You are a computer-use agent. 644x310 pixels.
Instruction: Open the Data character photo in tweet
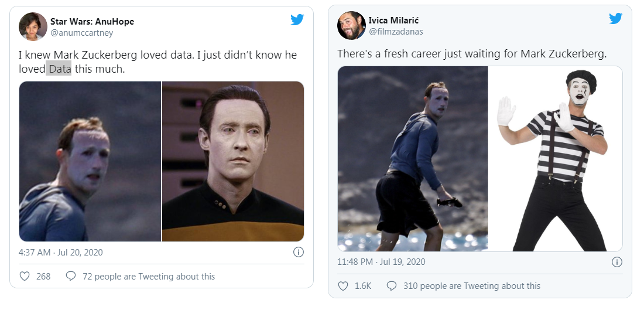[233, 161]
